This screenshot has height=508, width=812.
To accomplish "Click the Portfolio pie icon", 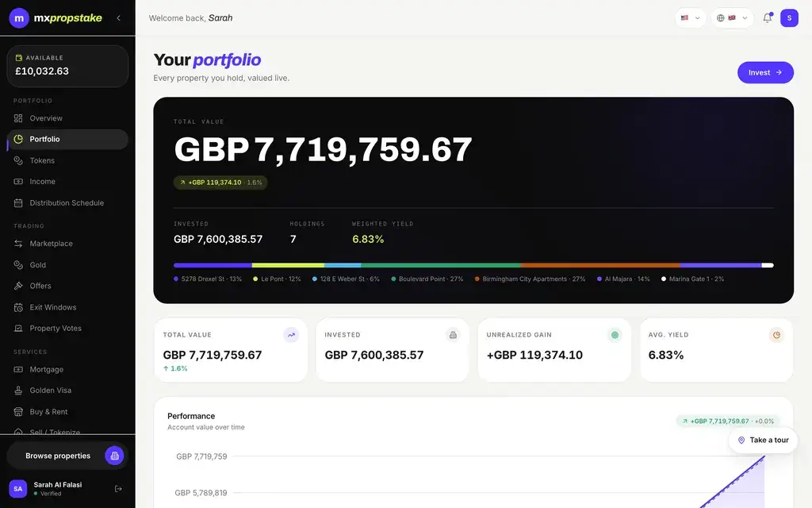I will [x=18, y=139].
